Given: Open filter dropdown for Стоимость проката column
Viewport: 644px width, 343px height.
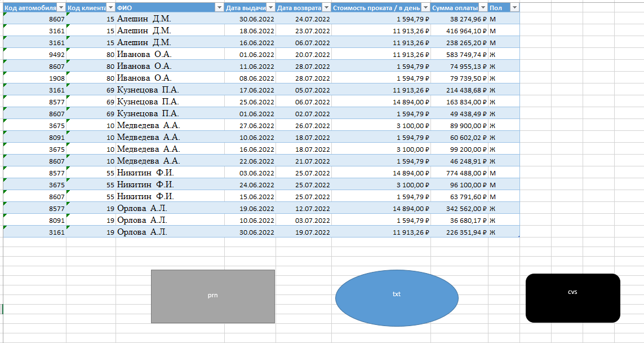Looking at the screenshot, I should [x=426, y=8].
